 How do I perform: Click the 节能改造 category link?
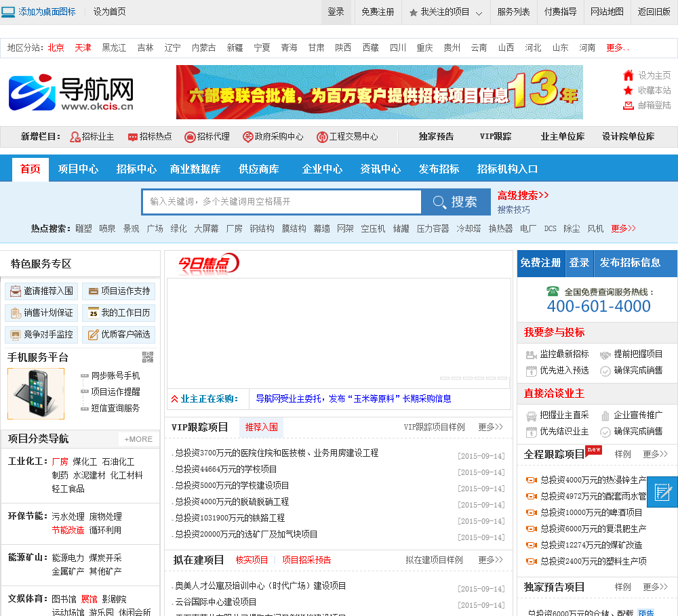pyautogui.click(x=68, y=530)
